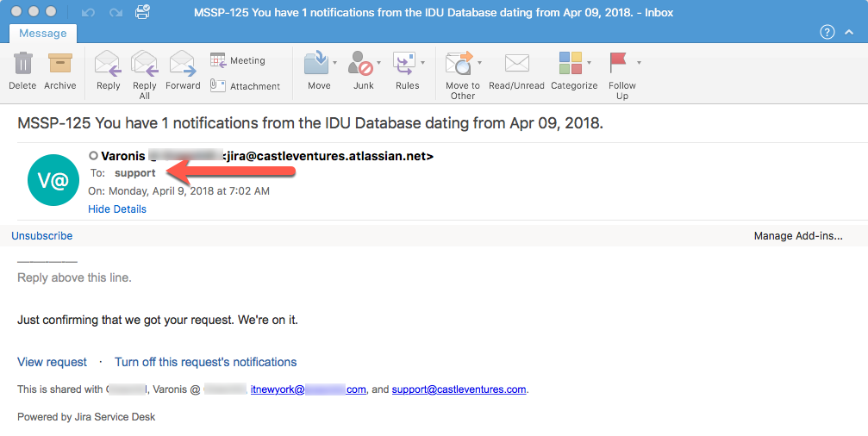The image size is (868, 436).
Task: Open the Help question mark icon
Action: click(x=827, y=33)
